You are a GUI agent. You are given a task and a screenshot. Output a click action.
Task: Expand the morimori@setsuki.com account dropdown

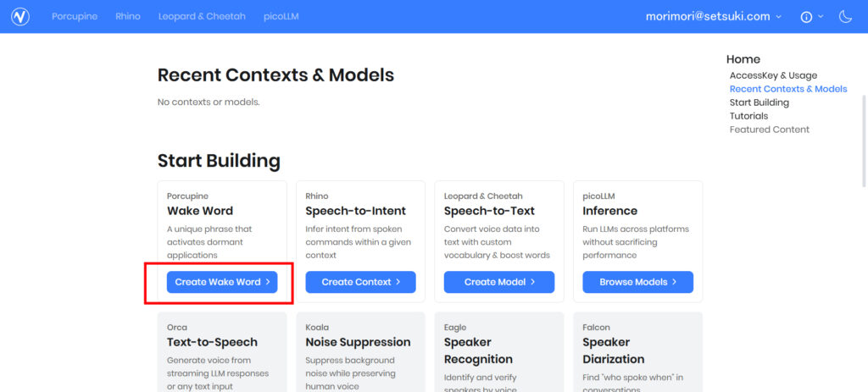tap(714, 17)
